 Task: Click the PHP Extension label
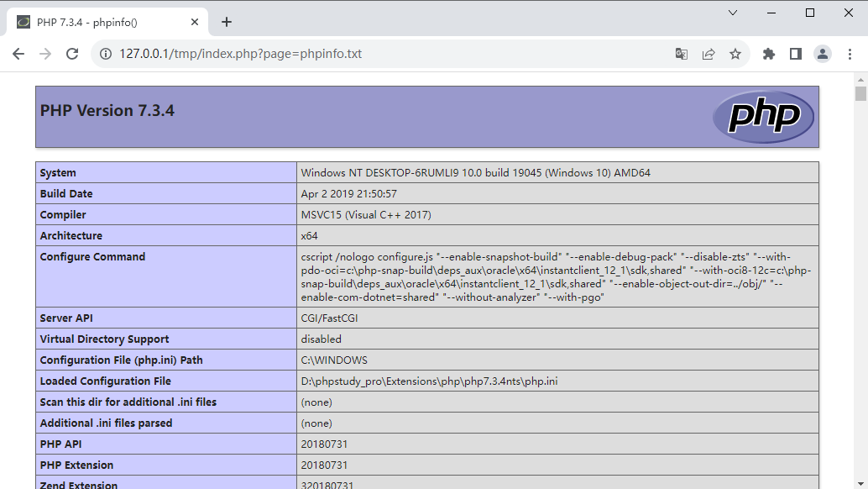coord(76,465)
